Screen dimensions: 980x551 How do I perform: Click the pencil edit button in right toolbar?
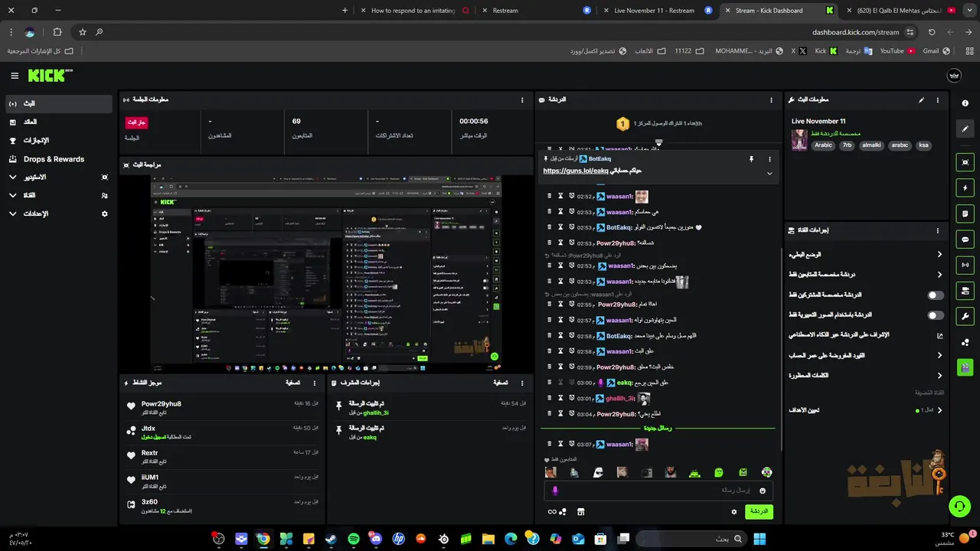click(965, 129)
